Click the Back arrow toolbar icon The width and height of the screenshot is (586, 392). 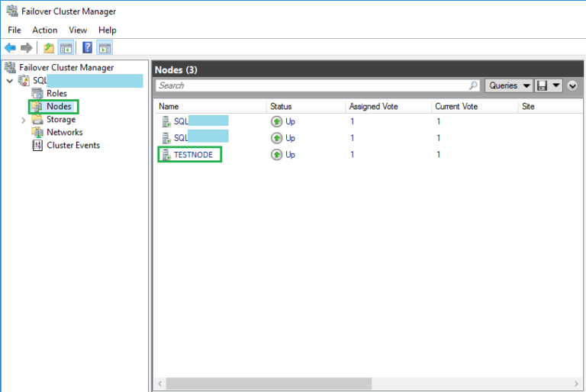[x=10, y=48]
